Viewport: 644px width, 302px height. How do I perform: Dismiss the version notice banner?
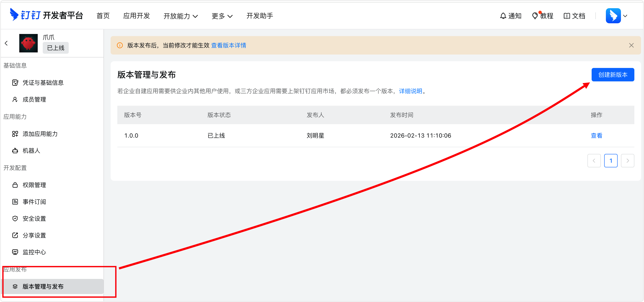click(x=631, y=45)
